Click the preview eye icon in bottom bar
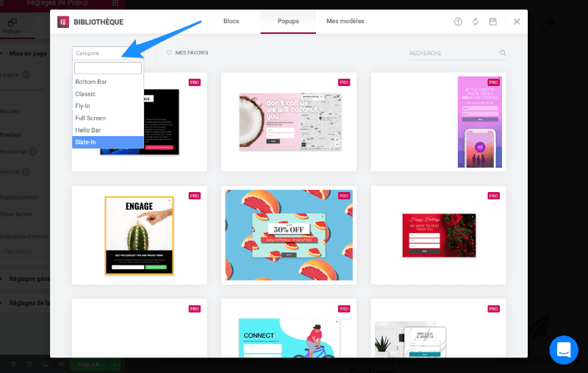The height and width of the screenshot is (373, 588). (62, 364)
